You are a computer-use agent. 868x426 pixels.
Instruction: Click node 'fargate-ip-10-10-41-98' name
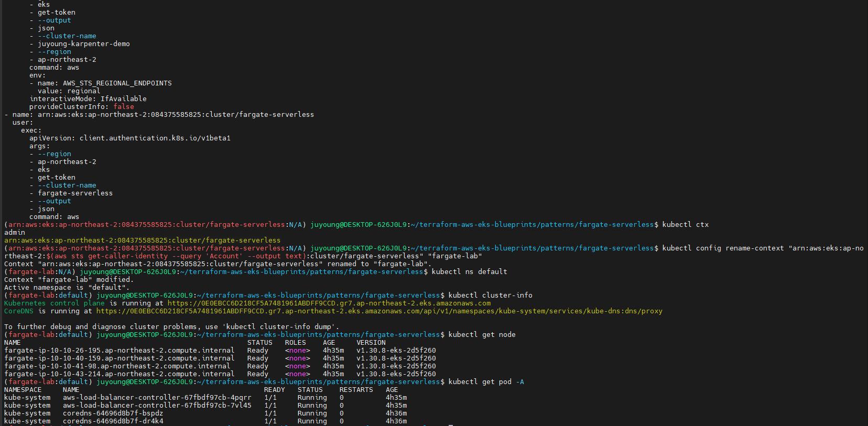(x=117, y=366)
